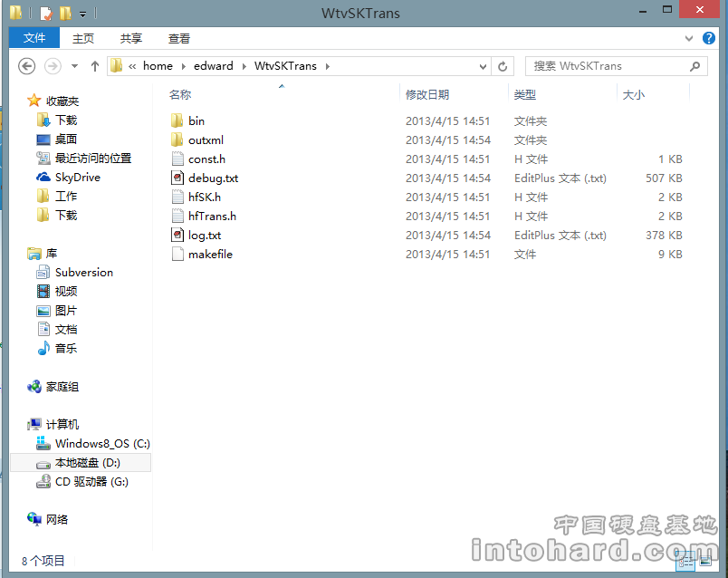
Task: Open the address bar history dropdown
Action: pos(483,66)
